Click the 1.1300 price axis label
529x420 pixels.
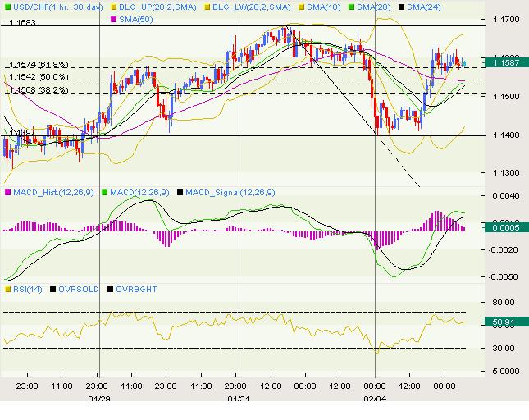(x=506, y=173)
